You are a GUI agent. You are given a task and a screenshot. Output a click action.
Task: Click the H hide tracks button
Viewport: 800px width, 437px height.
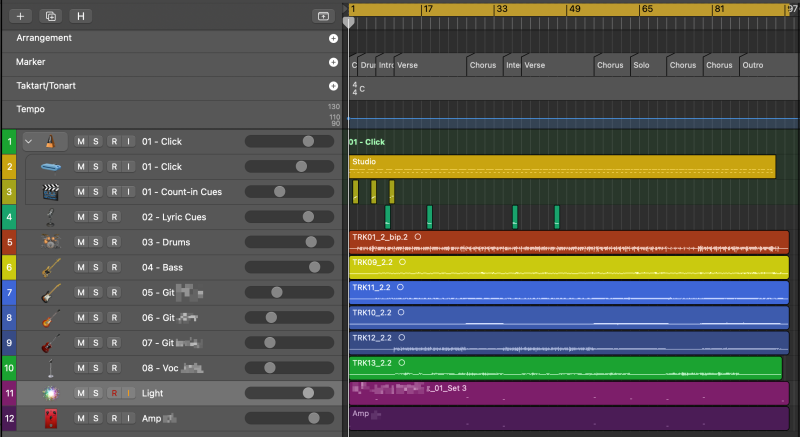click(x=80, y=16)
